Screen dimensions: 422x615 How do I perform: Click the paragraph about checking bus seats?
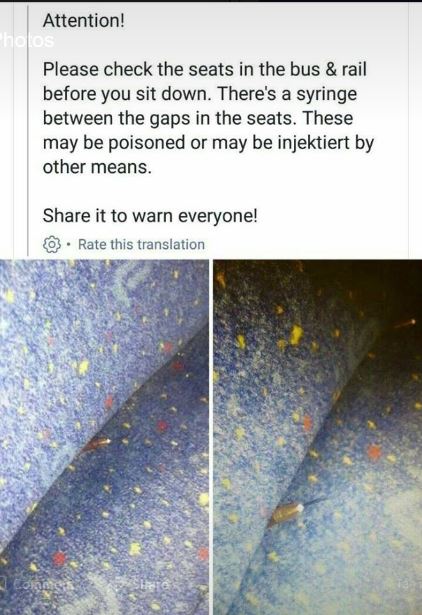208,118
